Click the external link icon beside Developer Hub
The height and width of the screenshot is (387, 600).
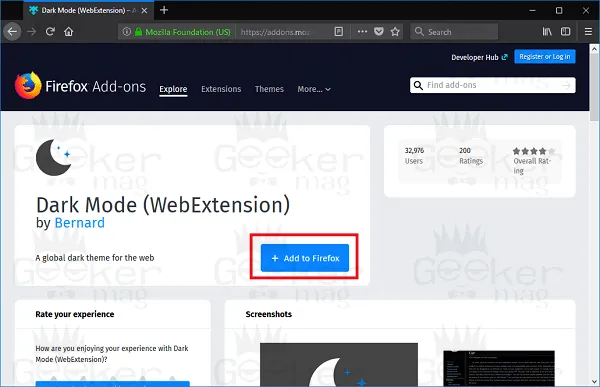click(504, 57)
